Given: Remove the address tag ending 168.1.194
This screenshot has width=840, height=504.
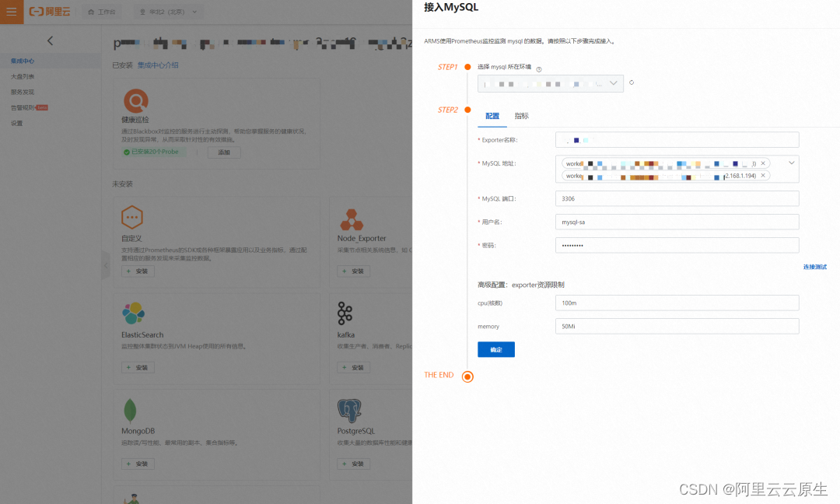Looking at the screenshot, I should (x=763, y=176).
